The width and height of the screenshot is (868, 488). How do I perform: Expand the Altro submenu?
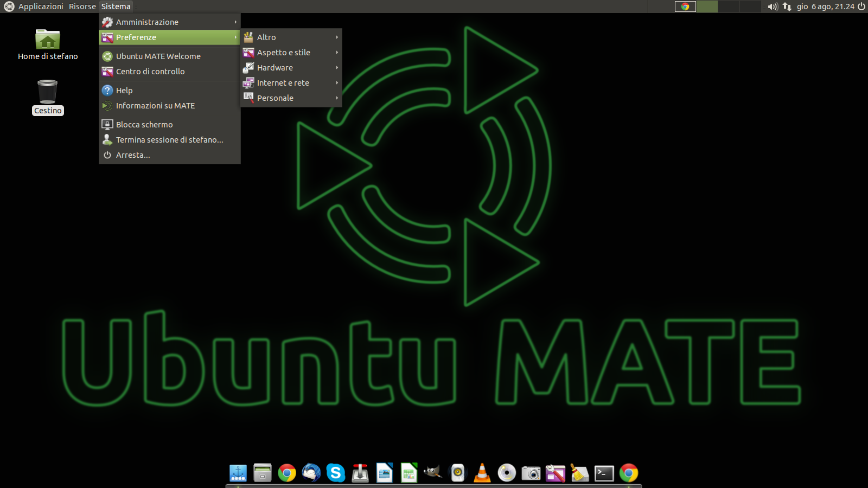coord(291,37)
